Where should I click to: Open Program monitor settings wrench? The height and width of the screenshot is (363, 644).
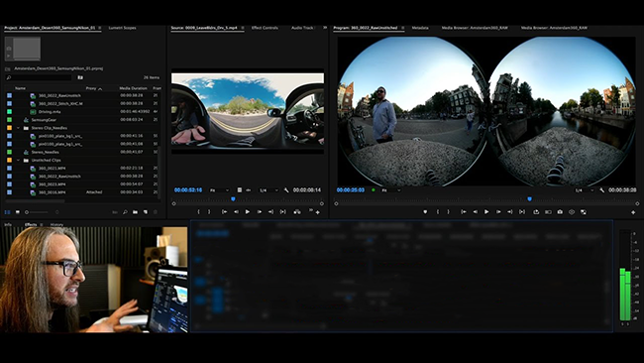[x=601, y=189]
